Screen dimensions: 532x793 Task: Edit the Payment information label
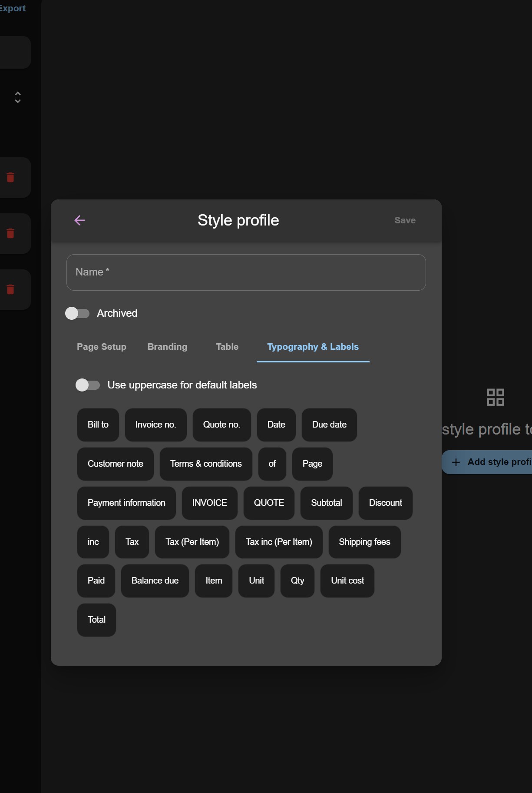pyautogui.click(x=126, y=503)
